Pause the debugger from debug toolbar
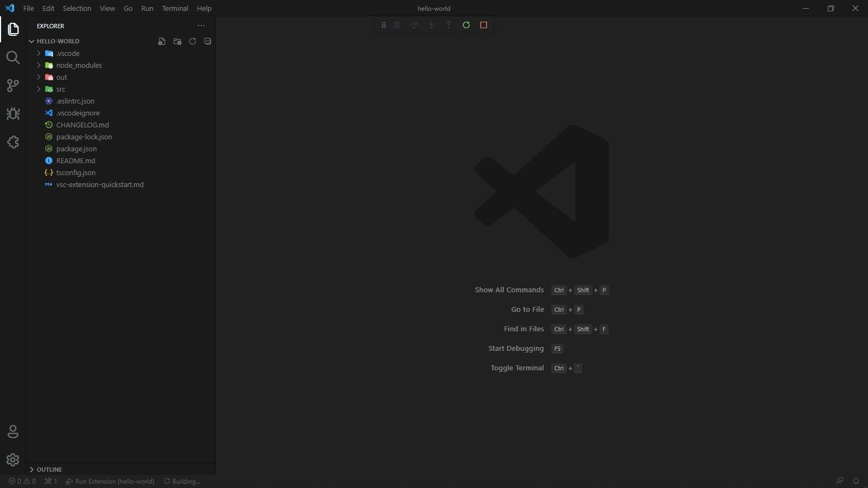 click(397, 25)
